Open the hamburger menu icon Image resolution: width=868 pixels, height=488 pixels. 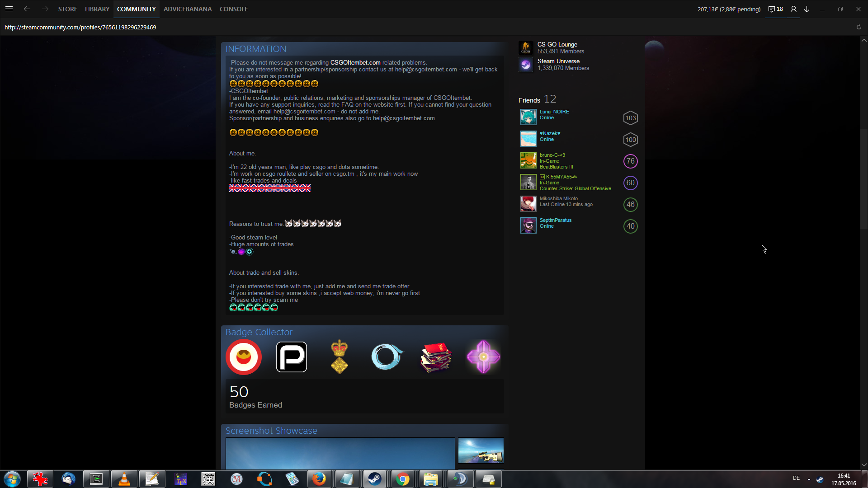point(9,9)
